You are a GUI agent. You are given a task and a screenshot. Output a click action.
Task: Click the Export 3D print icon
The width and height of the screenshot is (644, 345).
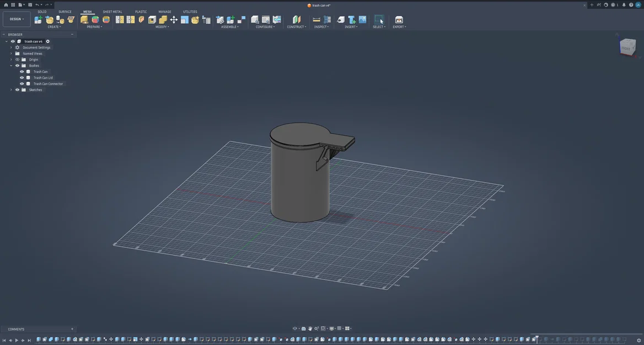399,20
